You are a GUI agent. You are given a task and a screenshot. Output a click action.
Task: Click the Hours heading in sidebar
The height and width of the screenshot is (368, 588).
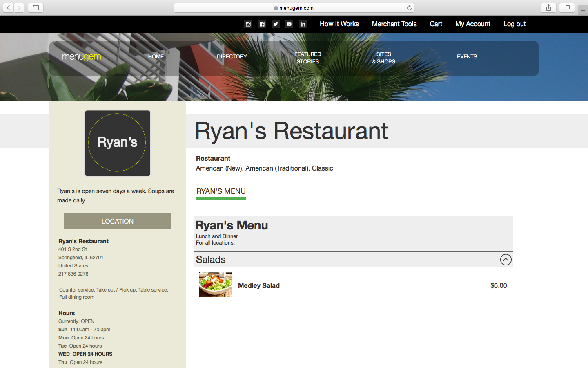67,313
